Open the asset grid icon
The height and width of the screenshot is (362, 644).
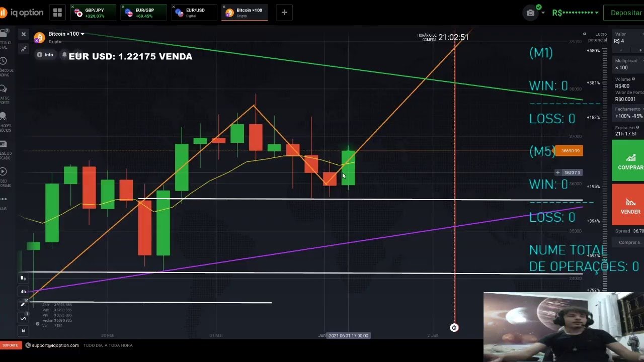57,13
